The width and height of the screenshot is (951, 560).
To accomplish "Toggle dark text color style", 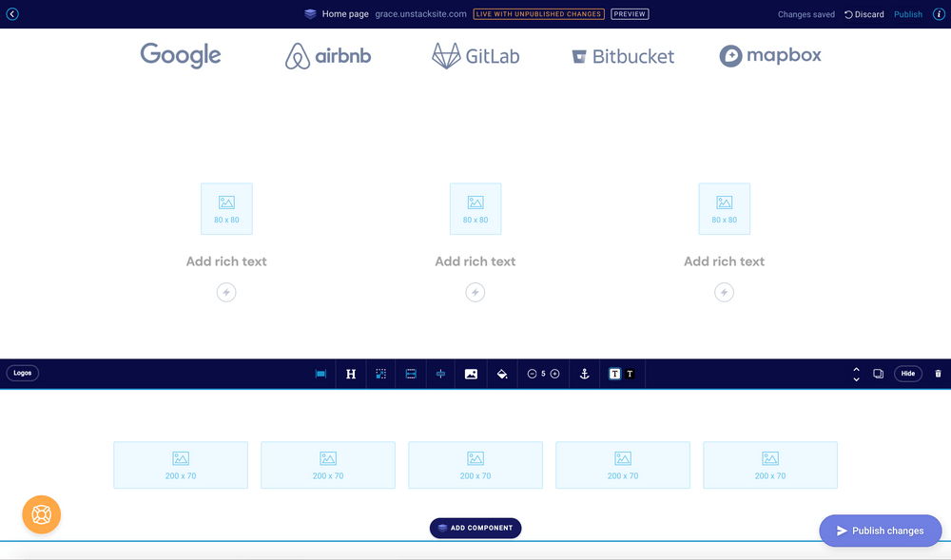I will [x=614, y=374].
